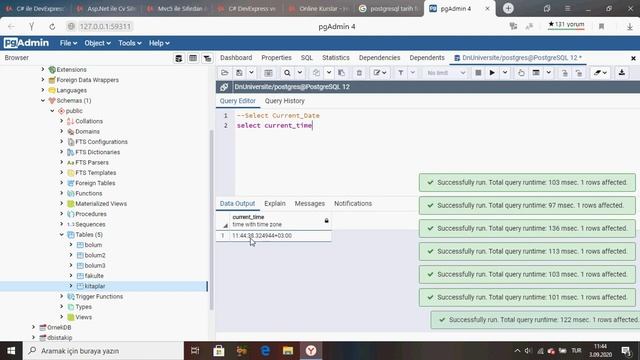Click the Download as CSV icon

(622, 73)
